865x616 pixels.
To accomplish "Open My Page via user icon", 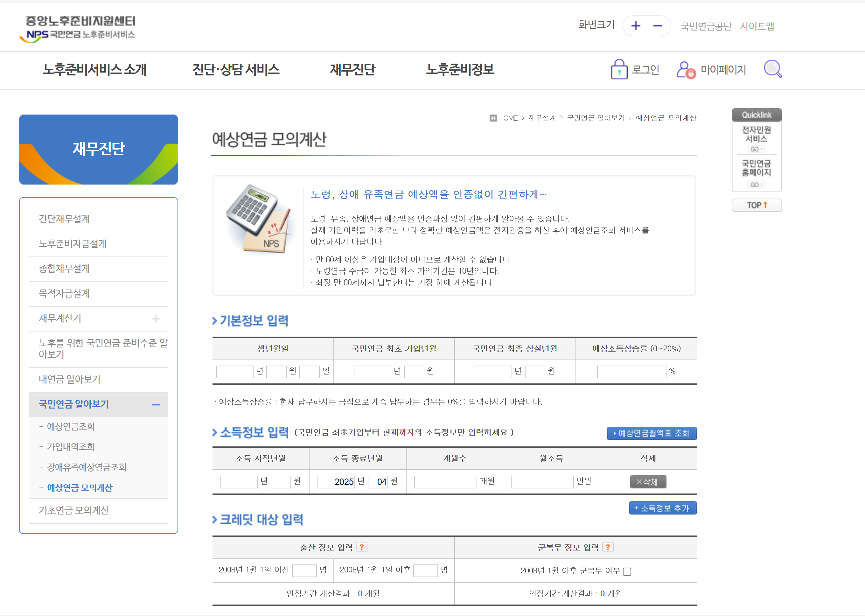I will coord(686,70).
